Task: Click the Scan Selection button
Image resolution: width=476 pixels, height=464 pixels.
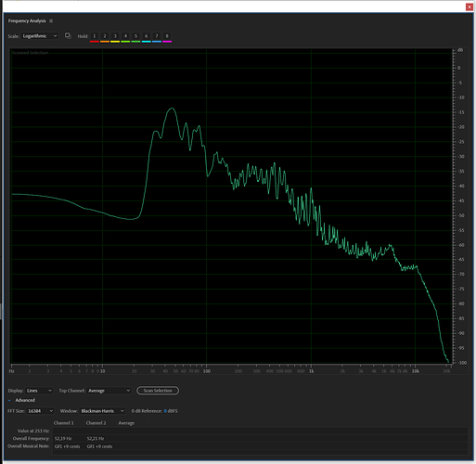Action: click(158, 391)
